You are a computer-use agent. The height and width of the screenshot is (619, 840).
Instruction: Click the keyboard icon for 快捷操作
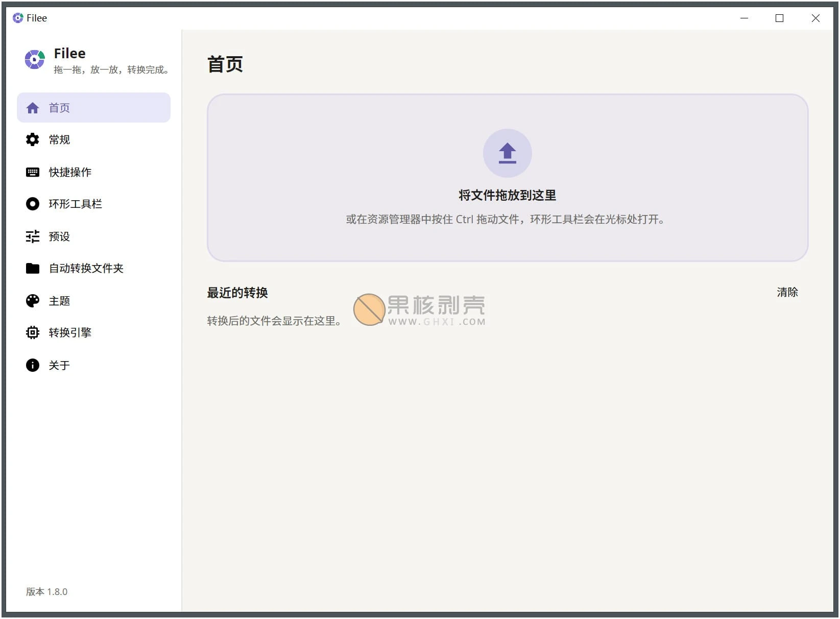[x=33, y=172]
